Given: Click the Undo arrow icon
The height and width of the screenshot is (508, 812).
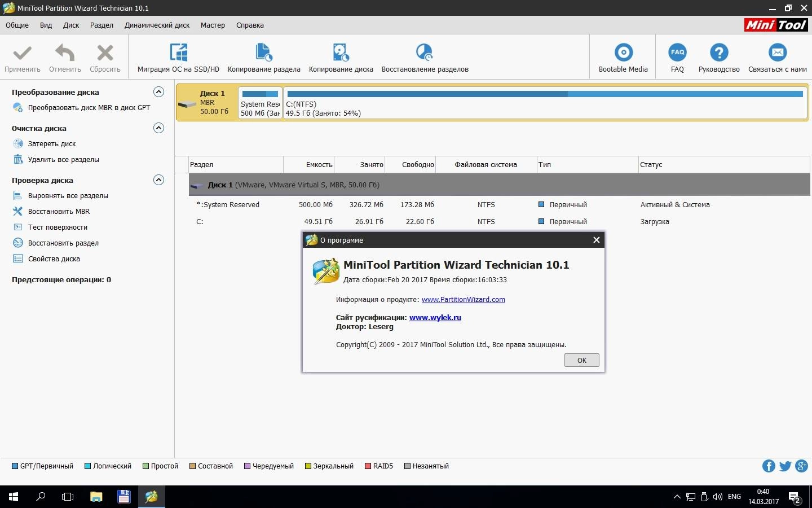Looking at the screenshot, I should coord(65,53).
